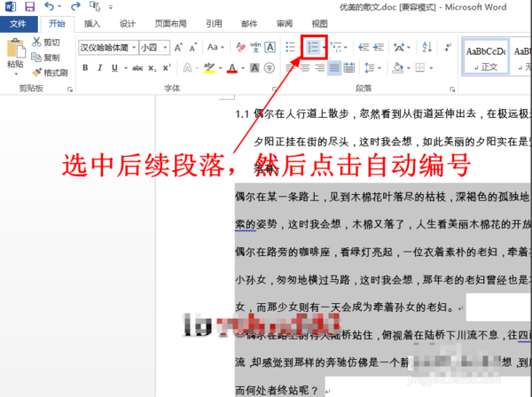The image size is (532, 397).
Task: Apply subscript formatting
Action: coord(153,68)
